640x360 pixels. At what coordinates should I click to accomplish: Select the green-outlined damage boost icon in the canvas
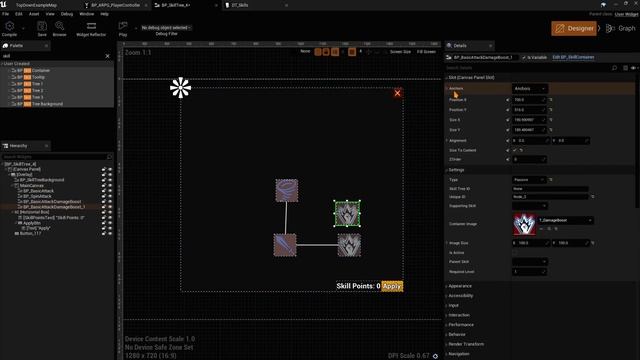[347, 213]
